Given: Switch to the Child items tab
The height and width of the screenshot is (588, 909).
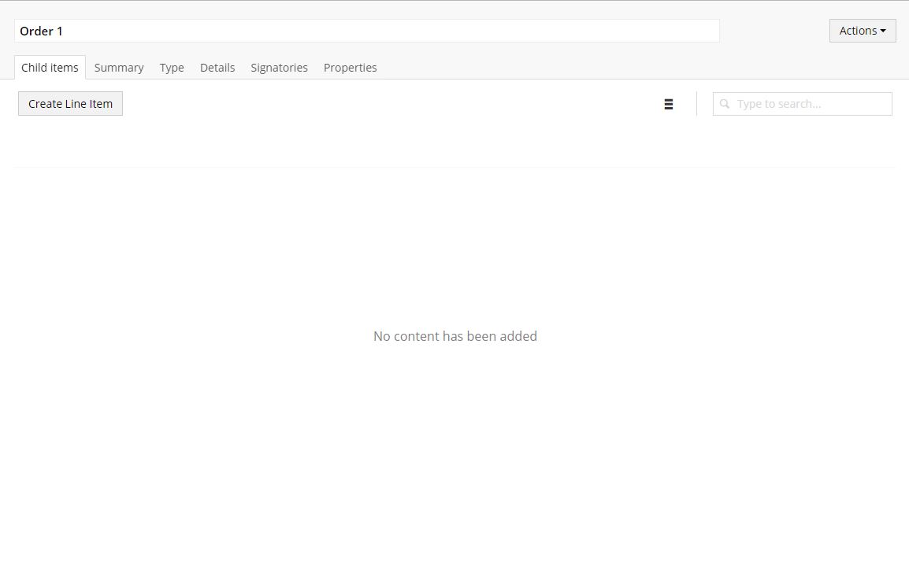Looking at the screenshot, I should (50, 68).
